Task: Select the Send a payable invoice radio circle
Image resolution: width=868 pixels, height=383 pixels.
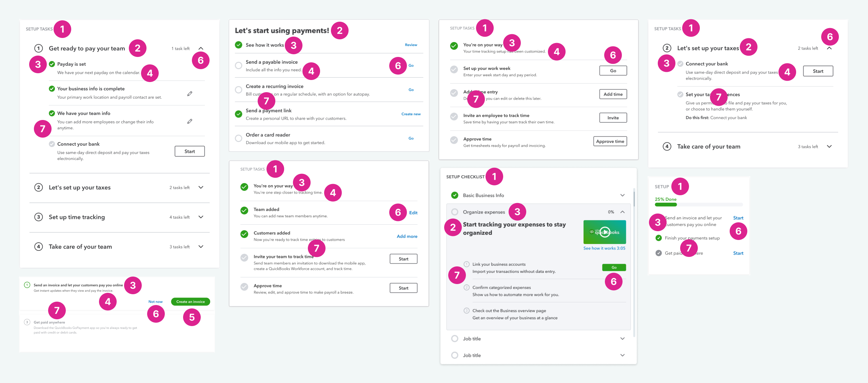Action: point(239,65)
